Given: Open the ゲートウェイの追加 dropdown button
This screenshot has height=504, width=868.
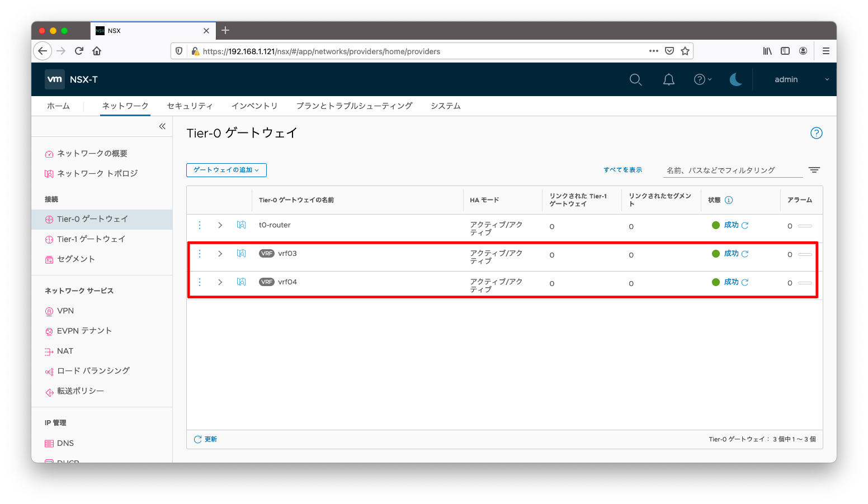Looking at the screenshot, I should [226, 170].
